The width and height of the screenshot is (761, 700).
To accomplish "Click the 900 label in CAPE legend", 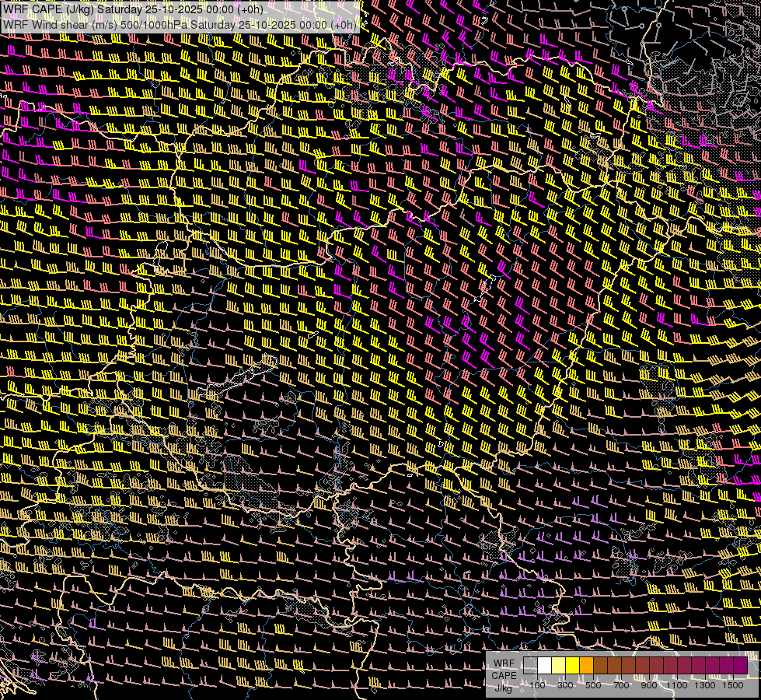I will 649,685.
